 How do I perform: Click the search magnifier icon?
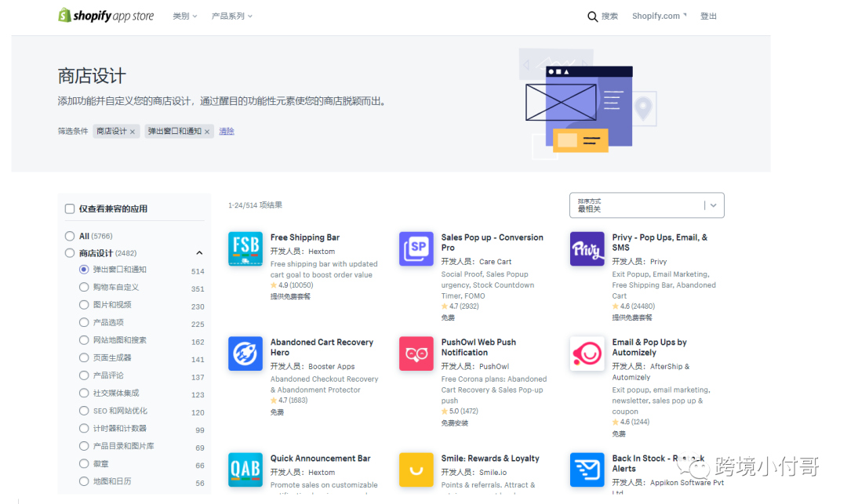(592, 16)
